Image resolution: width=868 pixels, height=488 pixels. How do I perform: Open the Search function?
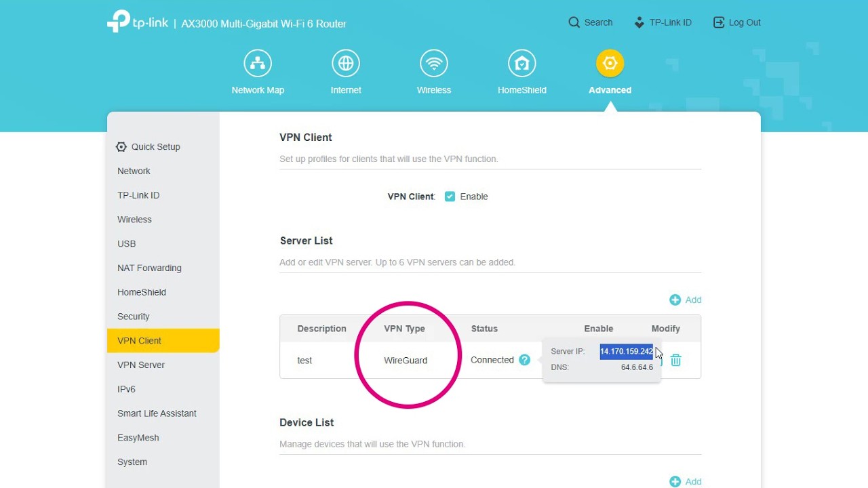(x=591, y=22)
